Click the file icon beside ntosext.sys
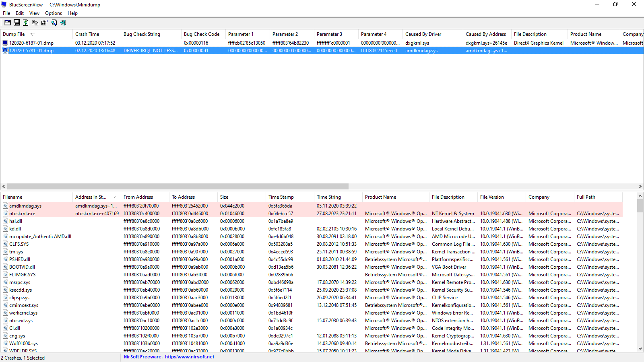Screen dimensions: 644x362 pyautogui.click(x=5, y=321)
